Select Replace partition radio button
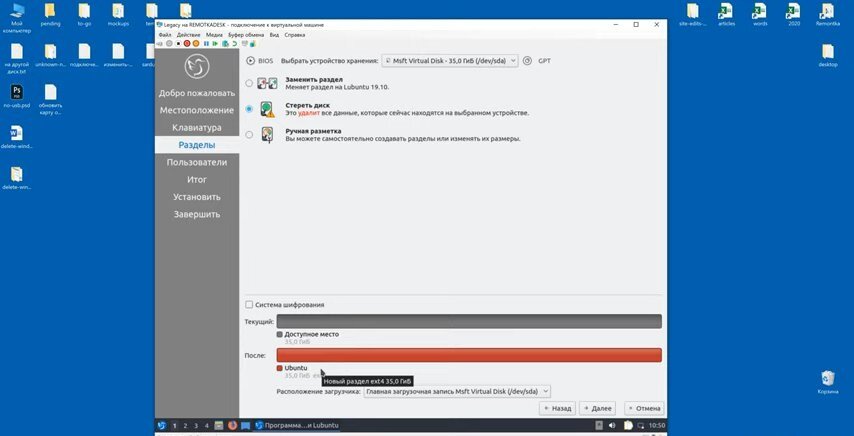The width and height of the screenshot is (854, 436). point(249,83)
